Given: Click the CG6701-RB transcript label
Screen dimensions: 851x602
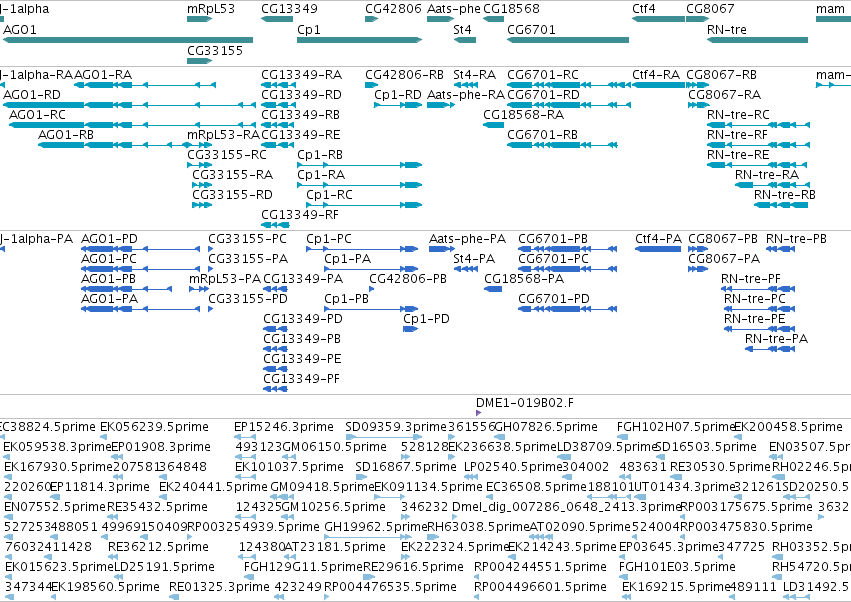Looking at the screenshot, I should pos(542,135).
